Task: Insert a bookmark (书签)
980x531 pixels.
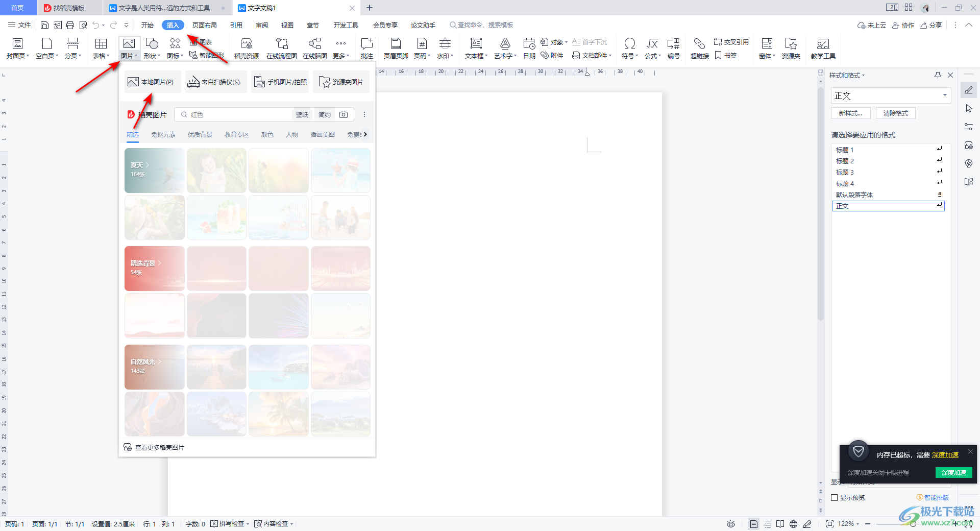Action: pos(726,55)
